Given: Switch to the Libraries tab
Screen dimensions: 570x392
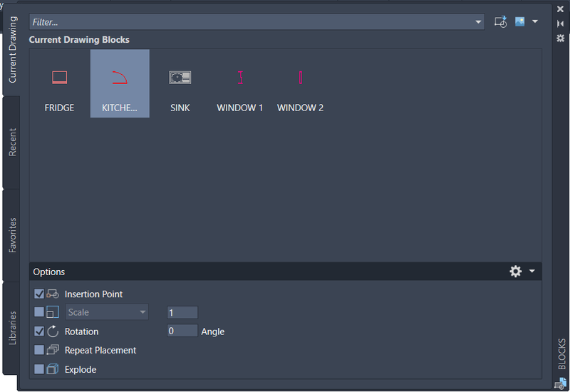Looking at the screenshot, I should click(12, 328).
